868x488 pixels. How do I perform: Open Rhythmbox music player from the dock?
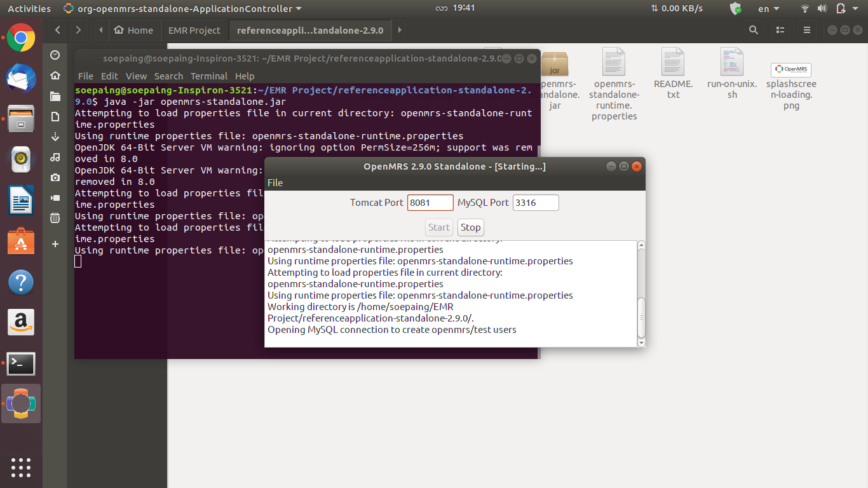click(x=21, y=159)
